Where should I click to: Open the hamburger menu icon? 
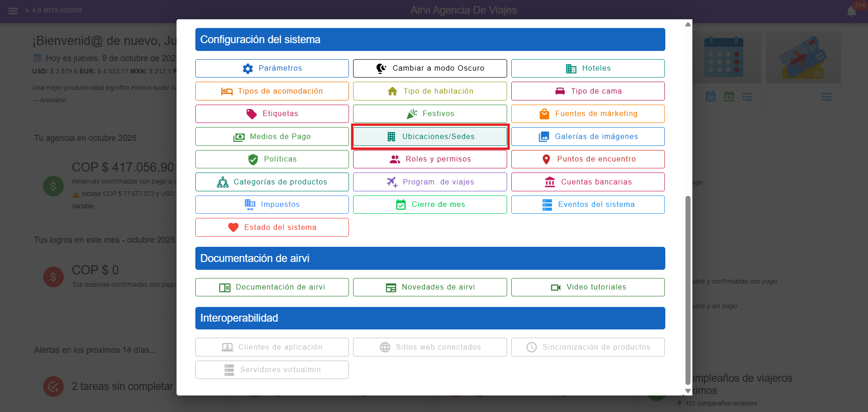point(13,11)
